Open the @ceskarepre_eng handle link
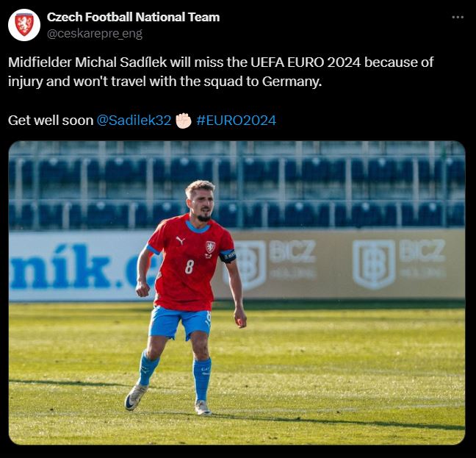 click(x=95, y=33)
